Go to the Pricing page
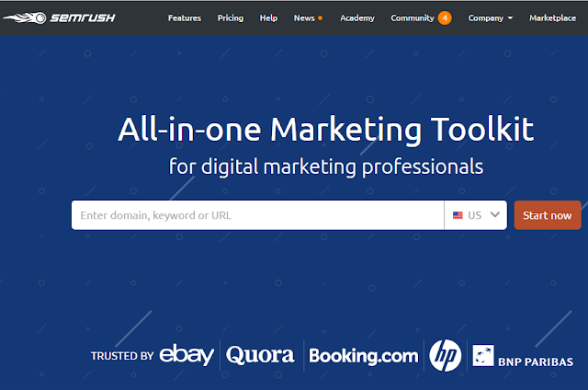Viewport: 588px width, 390px height. [x=231, y=18]
